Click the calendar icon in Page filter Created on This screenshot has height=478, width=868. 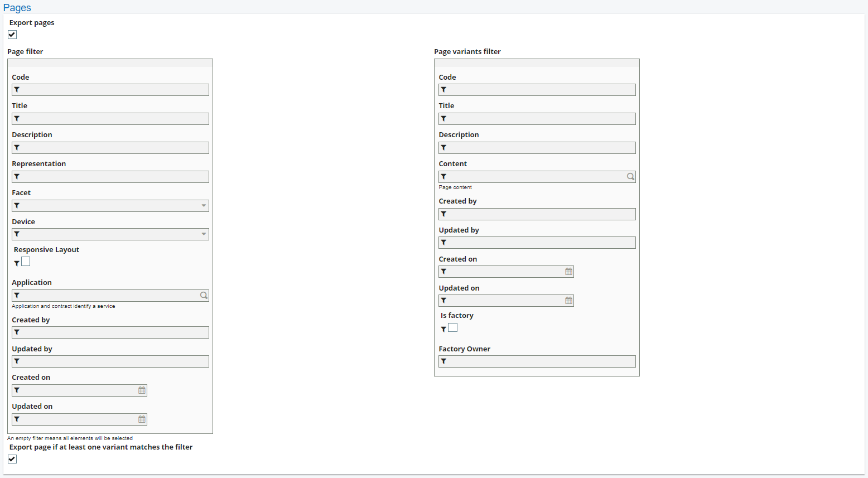(x=142, y=390)
